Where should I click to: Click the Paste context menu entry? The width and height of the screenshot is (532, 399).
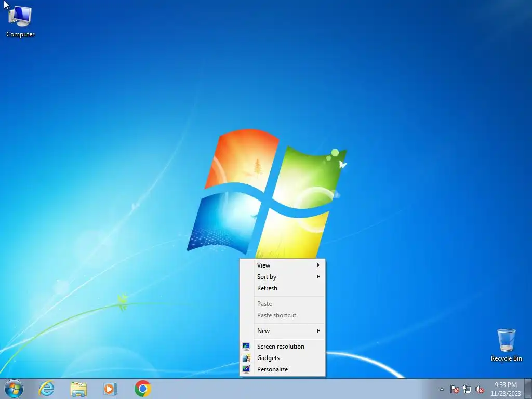point(282,304)
